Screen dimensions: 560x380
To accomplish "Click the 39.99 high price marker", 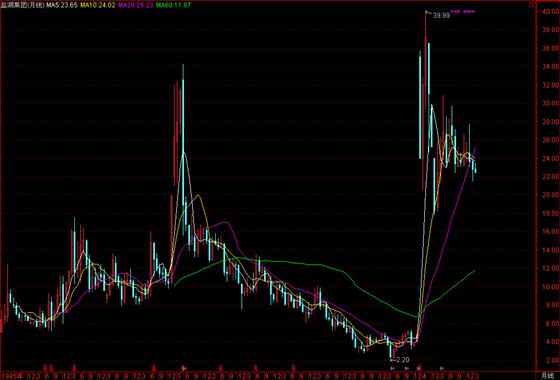I will point(441,16).
